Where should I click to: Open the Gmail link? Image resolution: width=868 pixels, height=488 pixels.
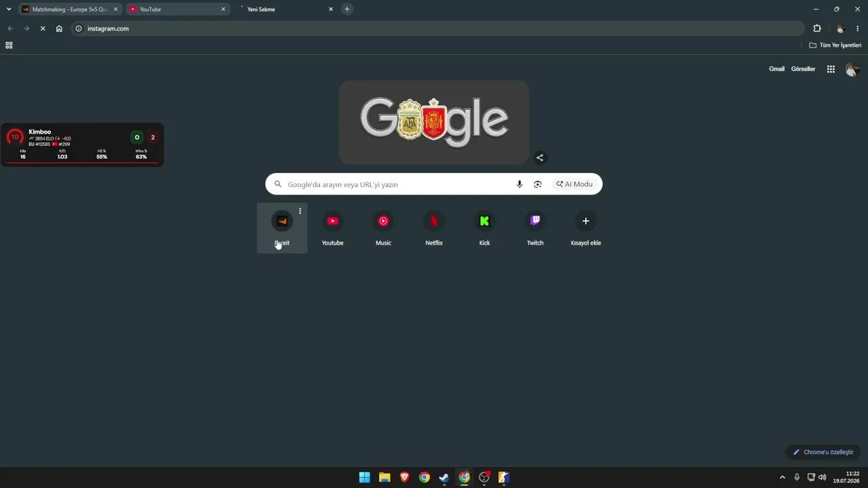[776, 69]
